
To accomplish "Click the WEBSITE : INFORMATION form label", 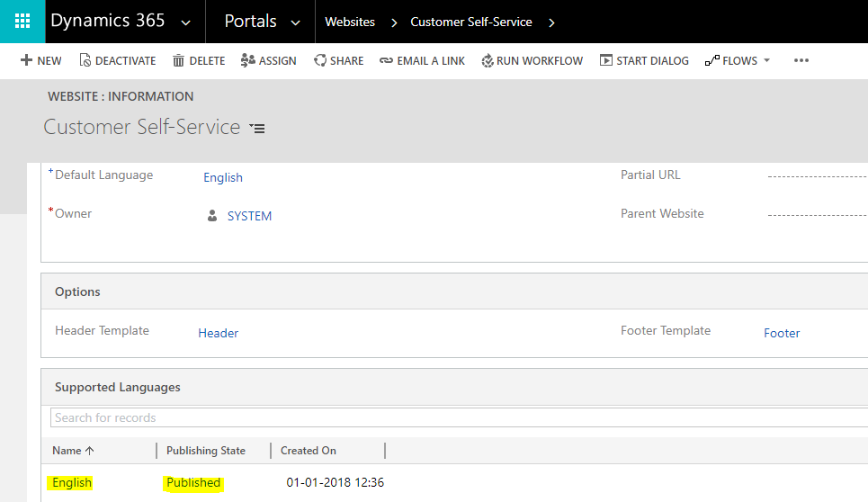I will click(x=121, y=96).
